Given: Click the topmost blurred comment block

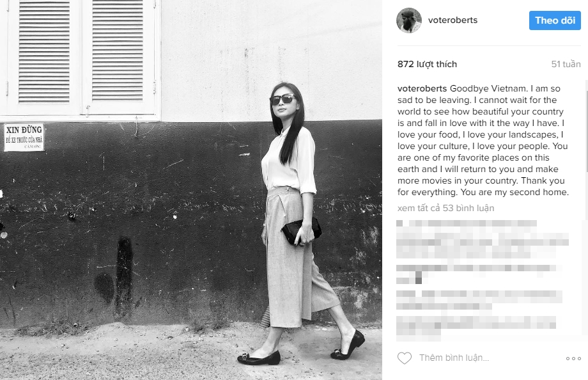Looking at the screenshot, I should tap(482, 239).
